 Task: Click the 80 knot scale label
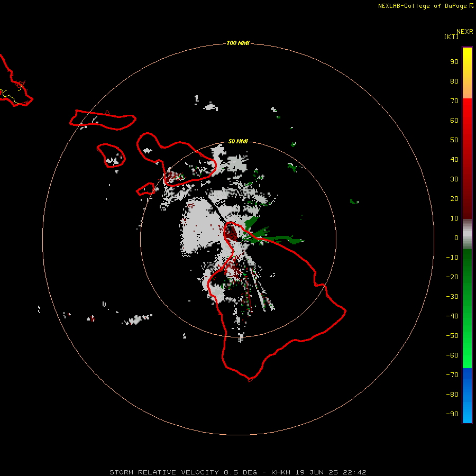pyautogui.click(x=454, y=81)
